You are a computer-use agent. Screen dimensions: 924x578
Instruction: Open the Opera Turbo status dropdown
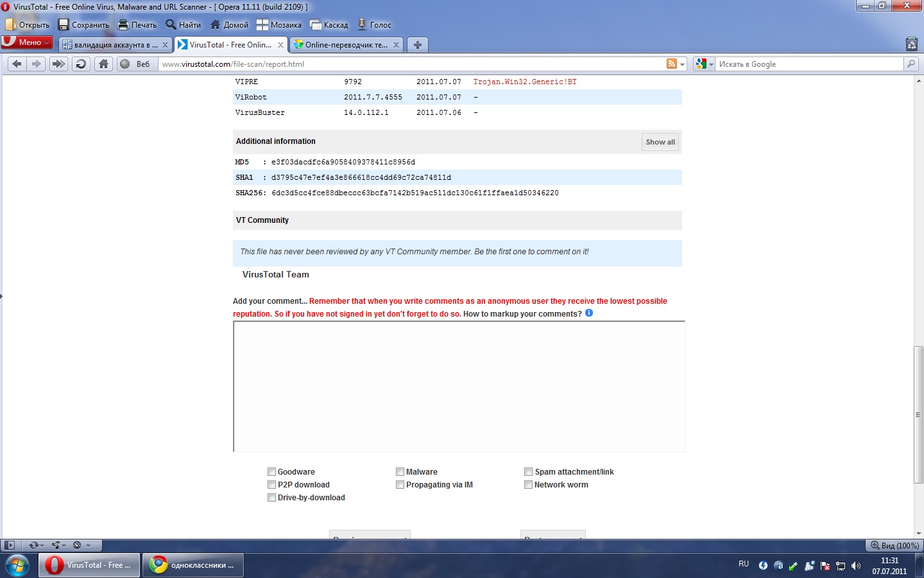point(81,545)
